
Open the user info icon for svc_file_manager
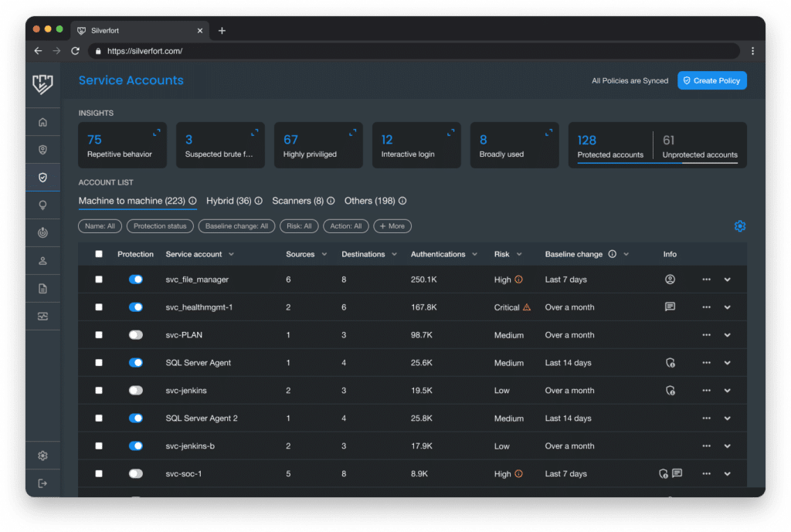pyautogui.click(x=671, y=279)
